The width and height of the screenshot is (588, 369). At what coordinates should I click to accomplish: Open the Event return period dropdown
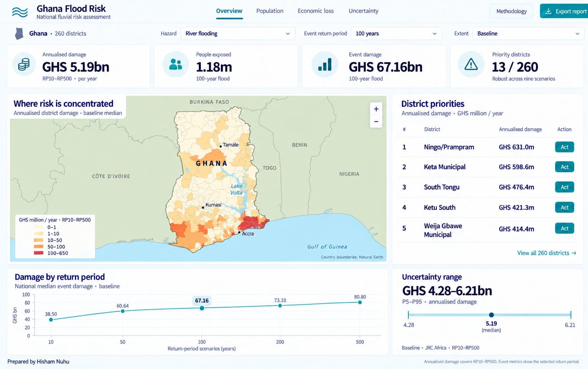point(396,33)
